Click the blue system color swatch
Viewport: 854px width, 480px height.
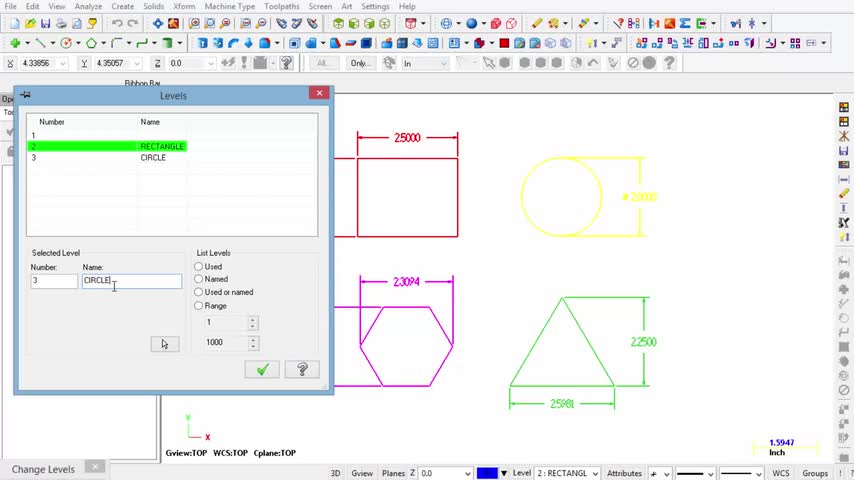[x=487, y=473]
